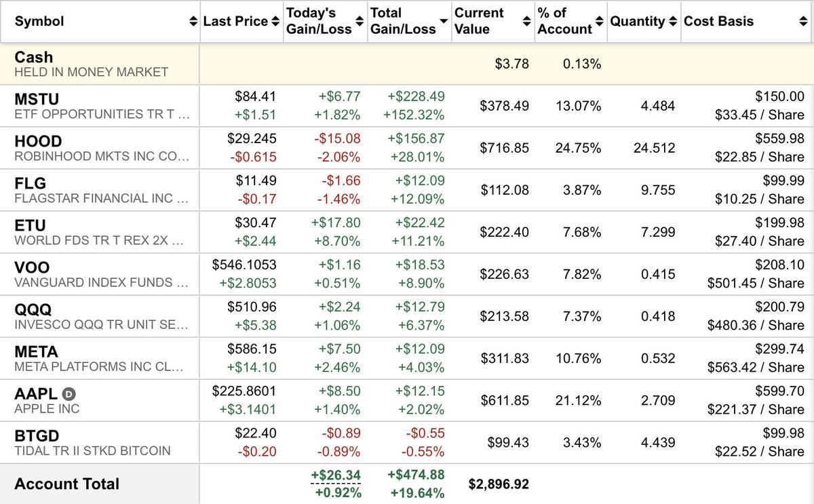
Task: Open the AAPL symbol link
Action: point(36,393)
